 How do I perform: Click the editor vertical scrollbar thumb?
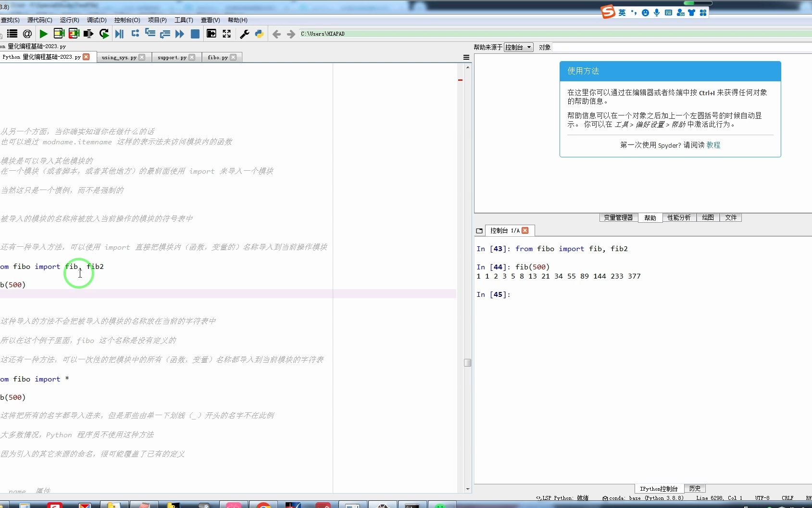pos(467,363)
